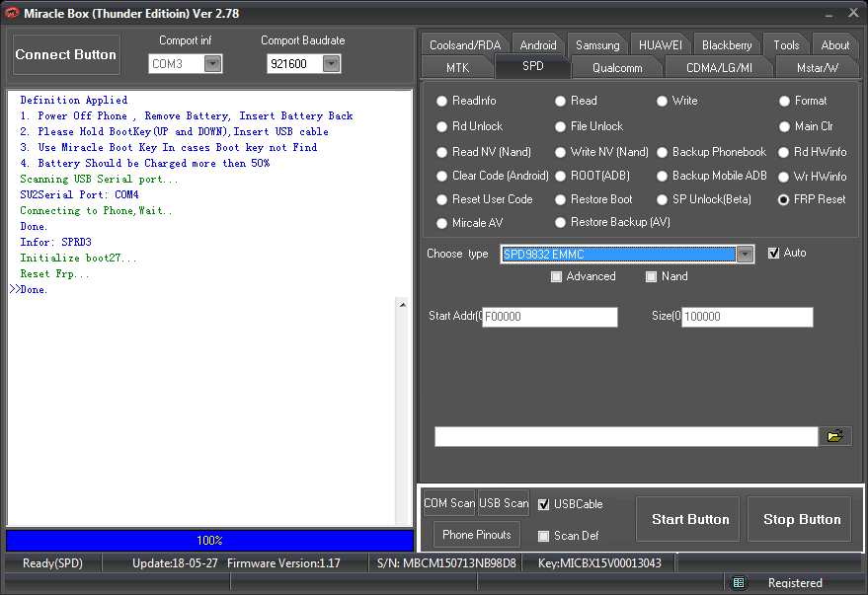
Task: Click the 100% progress bar
Action: pos(209,541)
